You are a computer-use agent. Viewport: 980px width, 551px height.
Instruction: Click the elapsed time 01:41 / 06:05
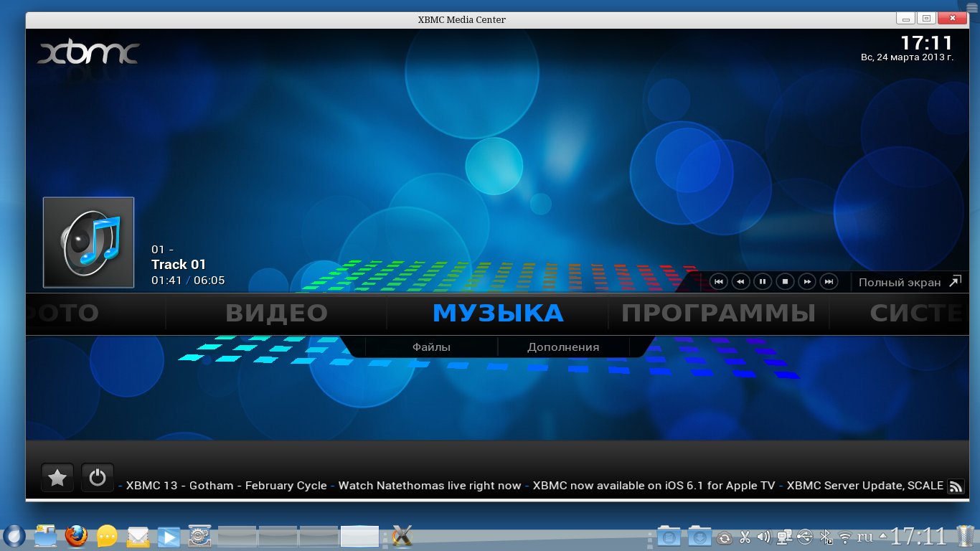188,281
